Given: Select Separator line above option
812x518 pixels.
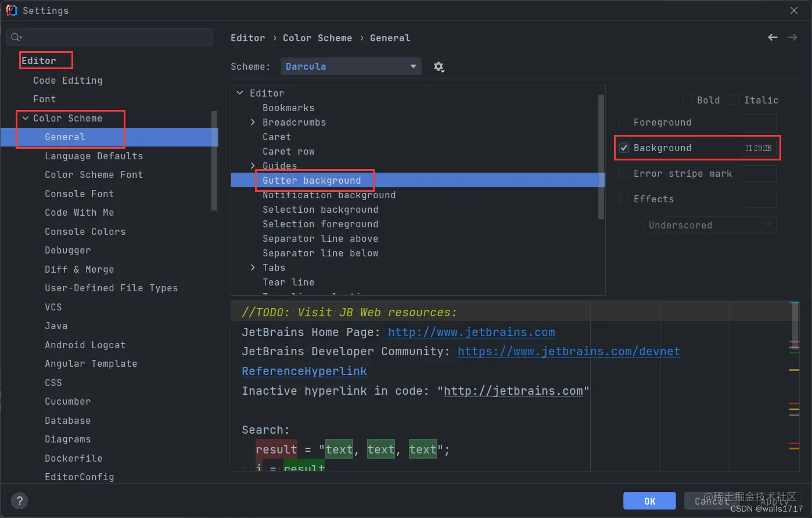Looking at the screenshot, I should click(x=320, y=238).
